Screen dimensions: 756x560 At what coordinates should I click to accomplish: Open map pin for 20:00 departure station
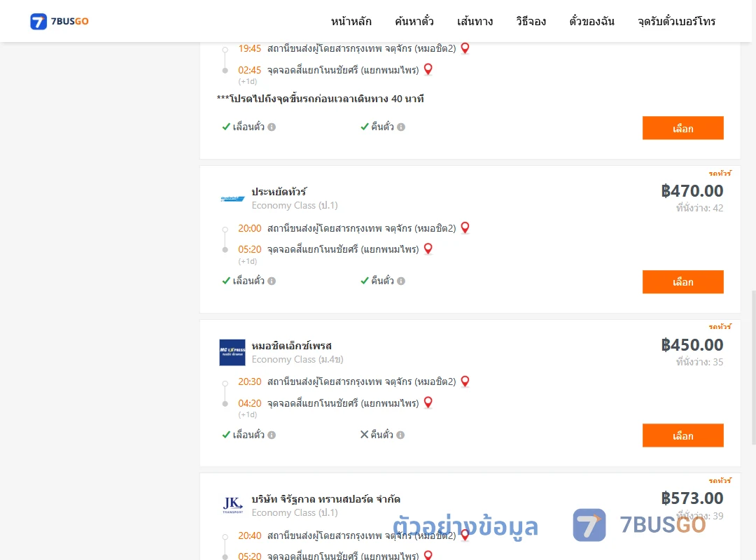point(465,227)
